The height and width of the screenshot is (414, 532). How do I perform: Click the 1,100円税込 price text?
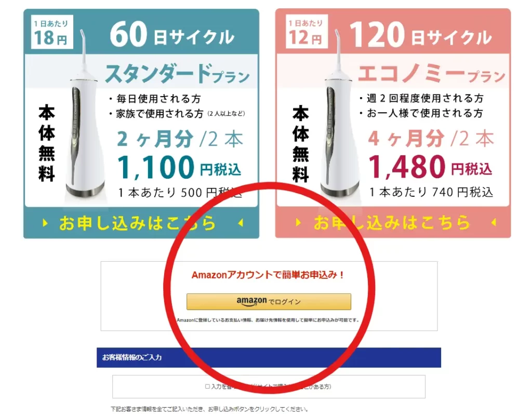point(179,167)
